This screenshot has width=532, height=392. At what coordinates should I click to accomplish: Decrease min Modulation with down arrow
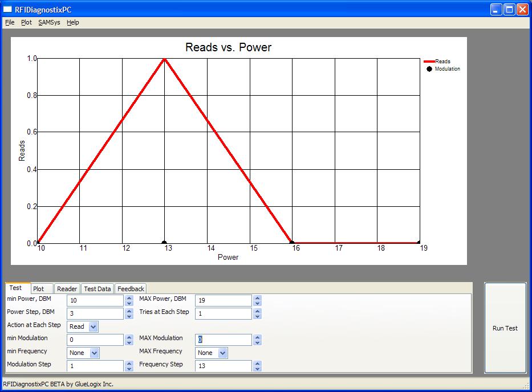coord(129,342)
